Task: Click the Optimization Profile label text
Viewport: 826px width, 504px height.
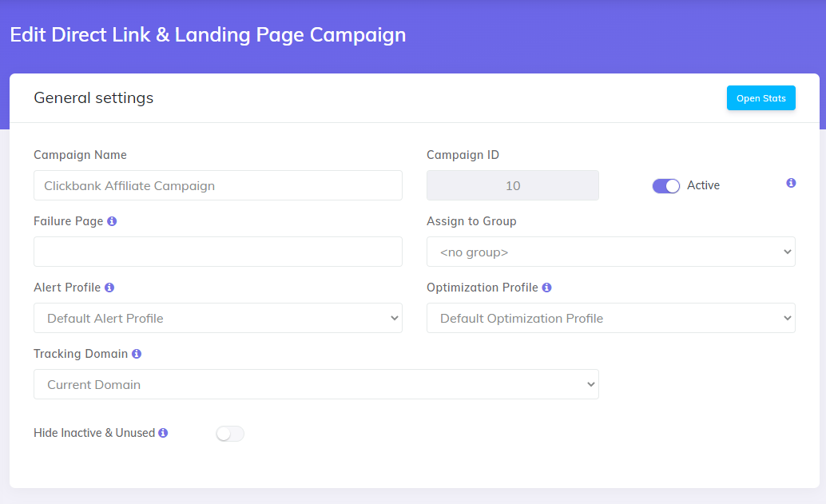Action: tap(482, 288)
